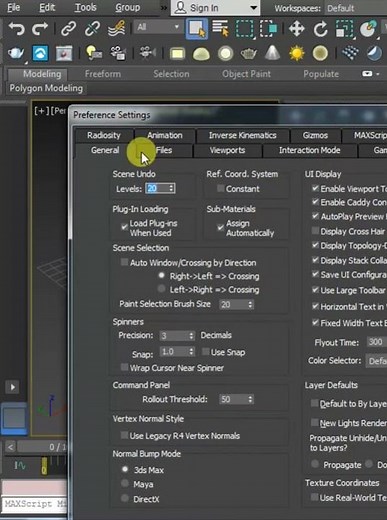Click the timeline previous-frame arrow button
The width and height of the screenshot is (387, 520).
pyautogui.click(x=10, y=447)
